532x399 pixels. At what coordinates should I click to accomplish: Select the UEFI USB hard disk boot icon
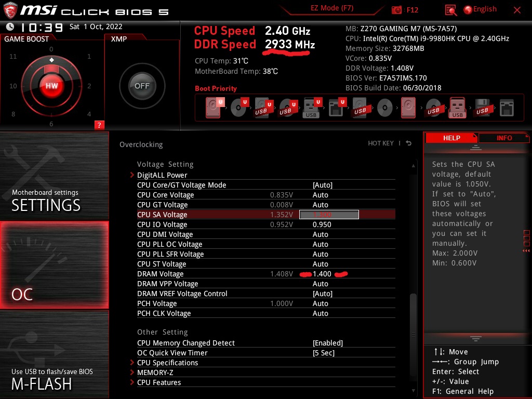(263, 108)
